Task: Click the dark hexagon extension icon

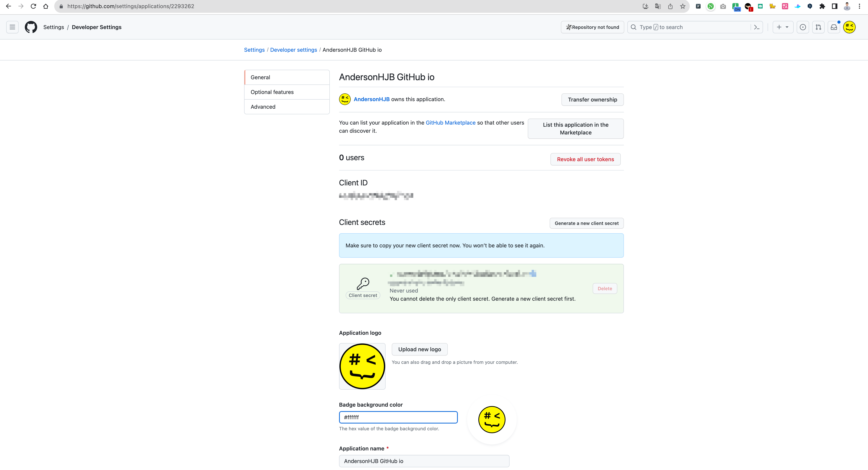Action: click(810, 6)
